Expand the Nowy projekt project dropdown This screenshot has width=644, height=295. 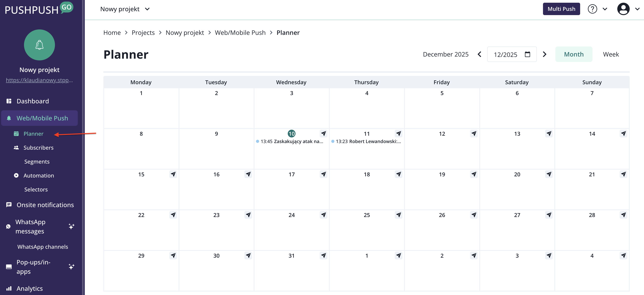[125, 9]
